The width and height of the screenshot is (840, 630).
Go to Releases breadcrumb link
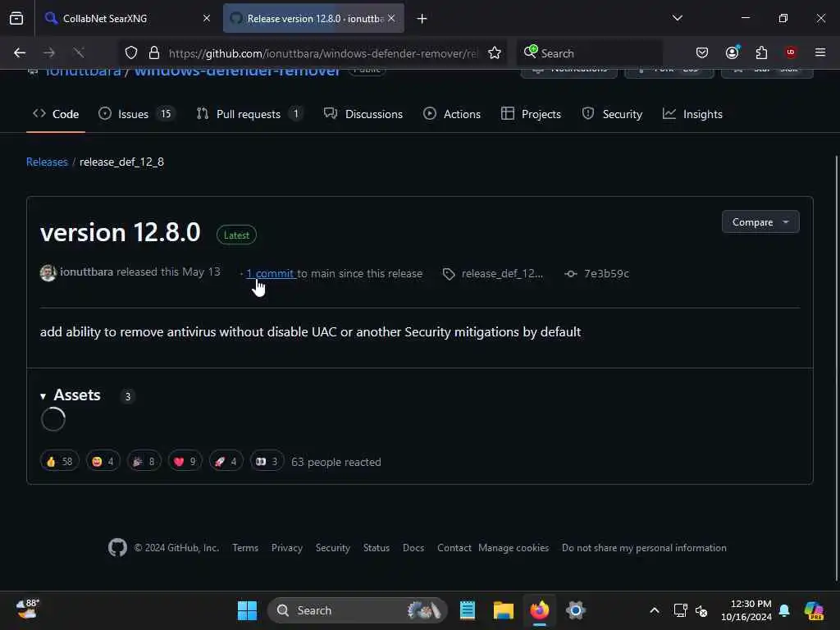[47, 162]
